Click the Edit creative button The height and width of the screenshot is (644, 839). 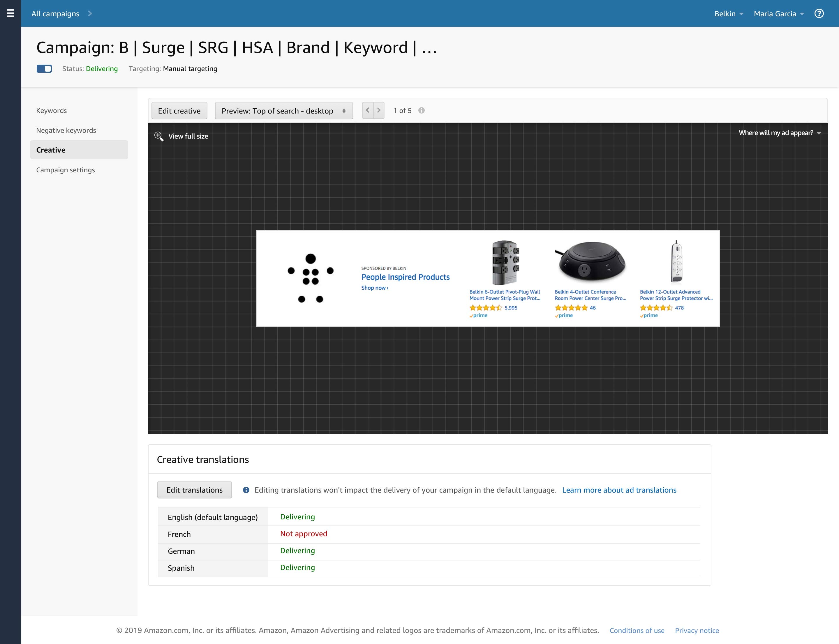coord(179,111)
